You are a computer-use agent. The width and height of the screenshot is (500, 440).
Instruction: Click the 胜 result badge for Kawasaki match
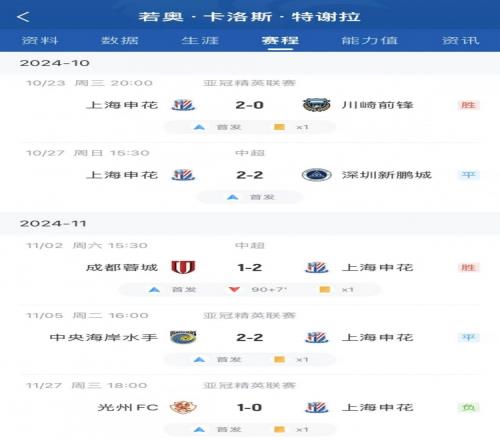point(468,105)
